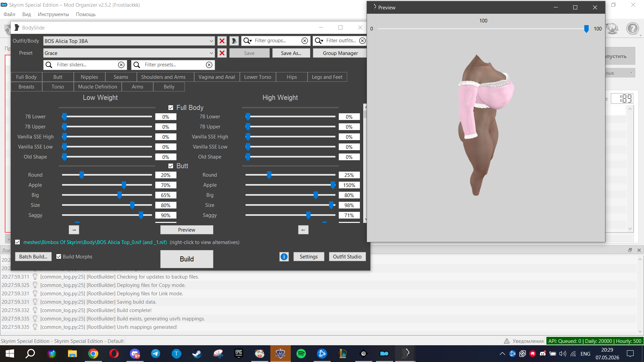Viewport: 644px width, 362px height.
Task: Adjust low weight Butt Round slider
Action: pyautogui.click(x=82, y=175)
